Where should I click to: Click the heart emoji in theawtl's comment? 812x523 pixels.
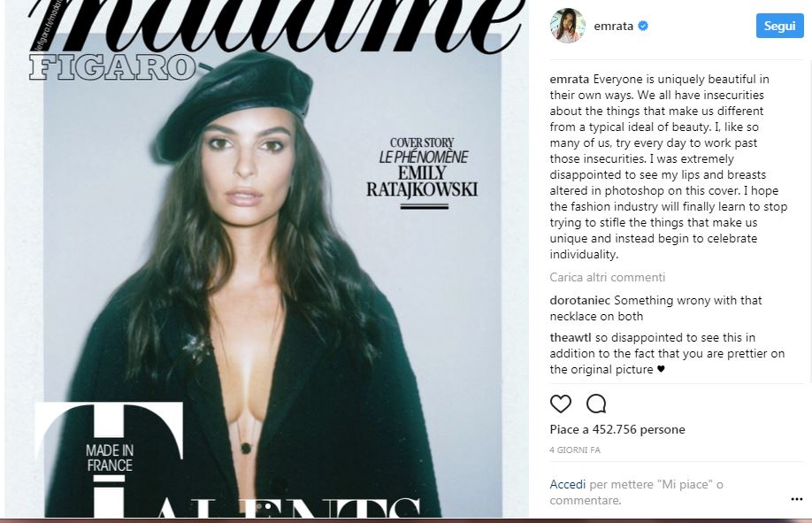pyautogui.click(x=661, y=370)
